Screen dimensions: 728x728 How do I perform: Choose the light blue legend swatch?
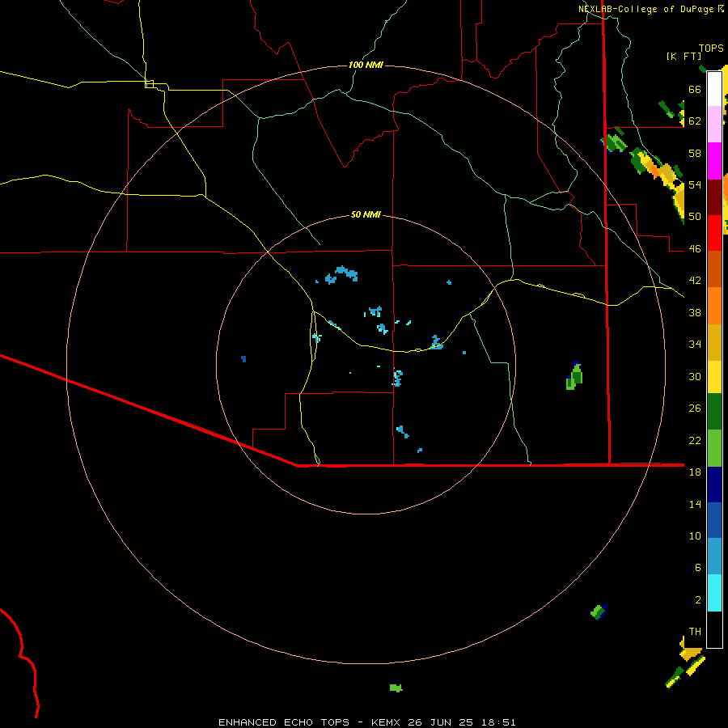[714, 557]
